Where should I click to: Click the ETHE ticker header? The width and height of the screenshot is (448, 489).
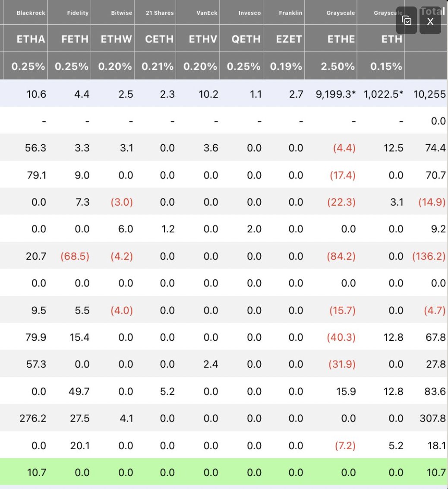(x=341, y=39)
